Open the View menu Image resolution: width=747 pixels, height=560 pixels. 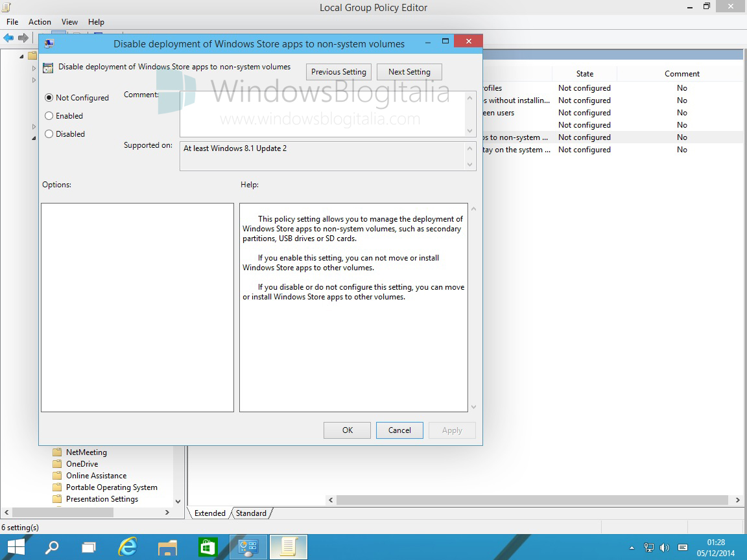click(x=69, y=22)
